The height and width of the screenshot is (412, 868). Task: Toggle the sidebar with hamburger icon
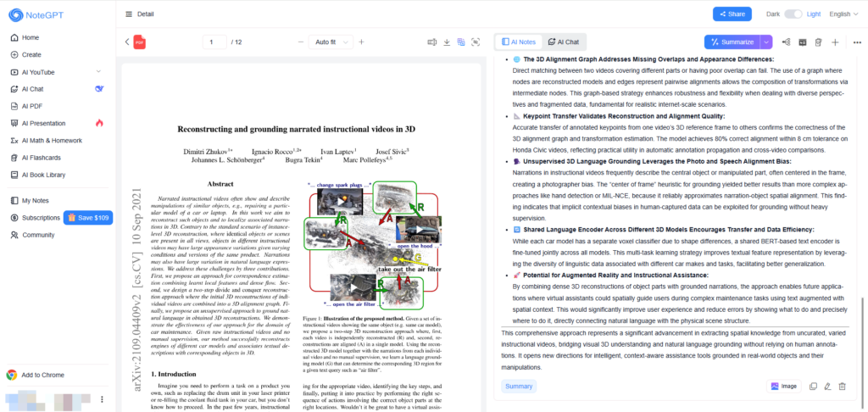129,14
